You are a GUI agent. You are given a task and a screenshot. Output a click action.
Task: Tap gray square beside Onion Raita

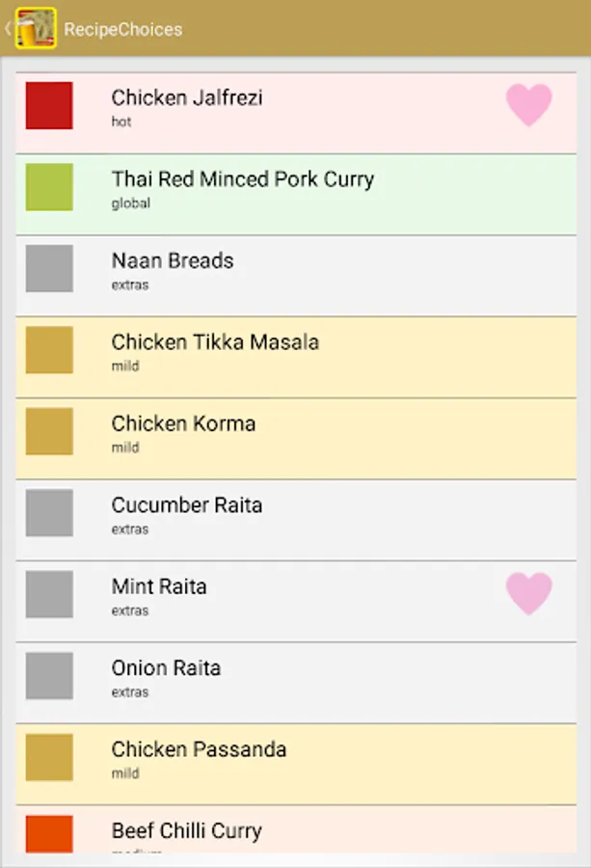pos(49,675)
